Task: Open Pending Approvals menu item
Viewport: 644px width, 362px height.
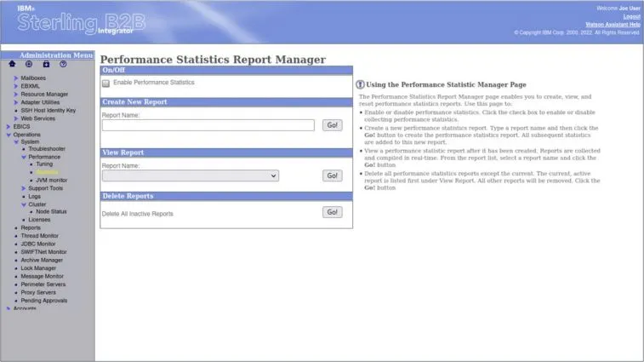Action: point(44,301)
